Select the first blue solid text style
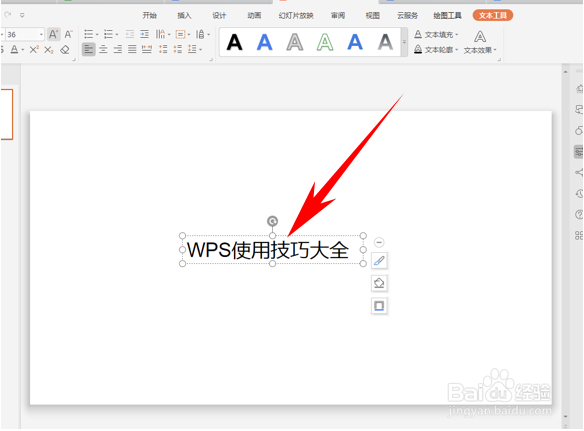Viewport: 584px width, 431px height. tap(264, 42)
